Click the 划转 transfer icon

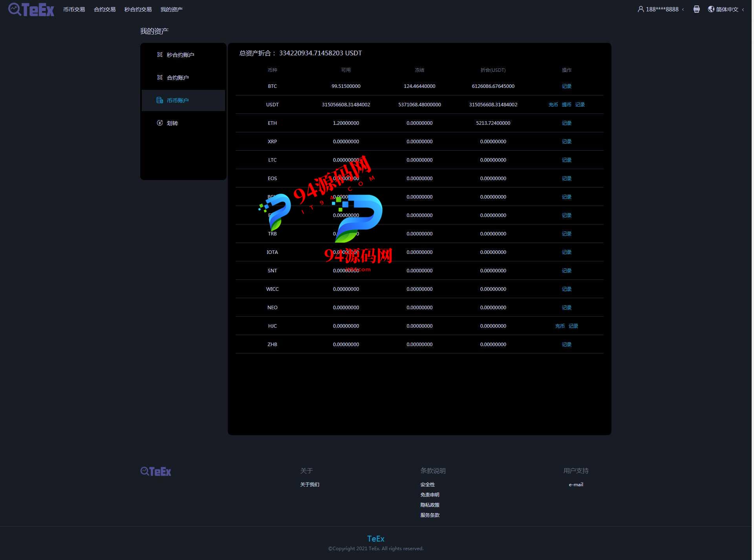pos(159,123)
